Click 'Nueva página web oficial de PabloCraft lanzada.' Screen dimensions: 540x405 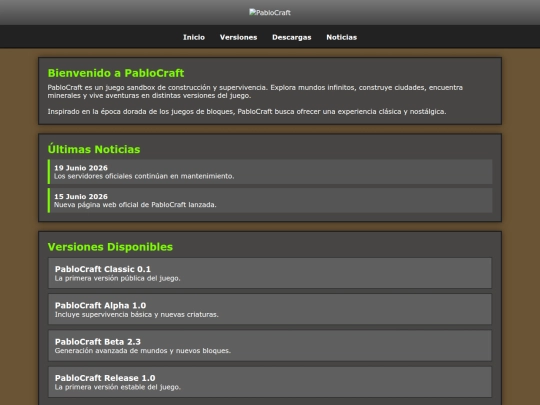click(x=135, y=205)
